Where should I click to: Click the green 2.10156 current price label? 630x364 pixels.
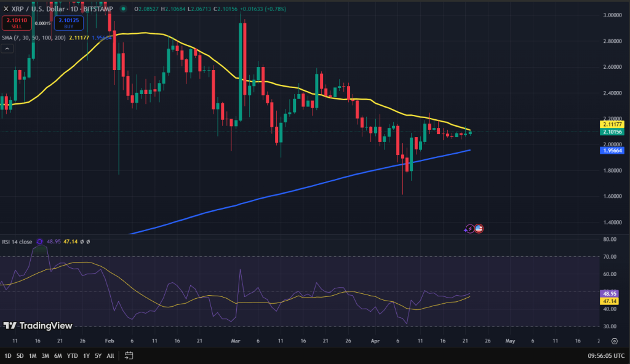(x=612, y=132)
